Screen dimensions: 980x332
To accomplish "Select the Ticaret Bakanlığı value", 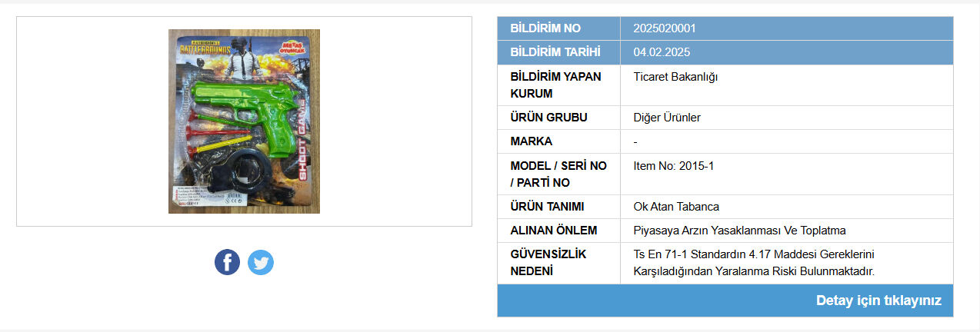I will click(x=675, y=77).
